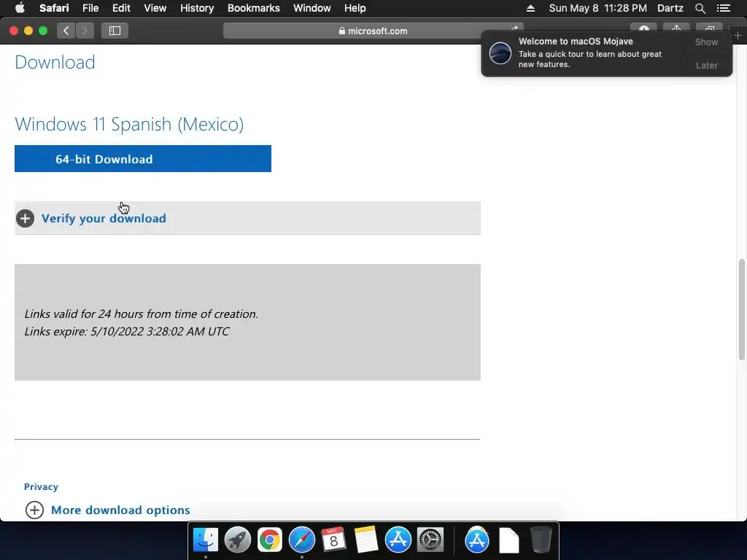The width and height of the screenshot is (747, 560).
Task: Open the Apple menu
Action: (x=20, y=8)
